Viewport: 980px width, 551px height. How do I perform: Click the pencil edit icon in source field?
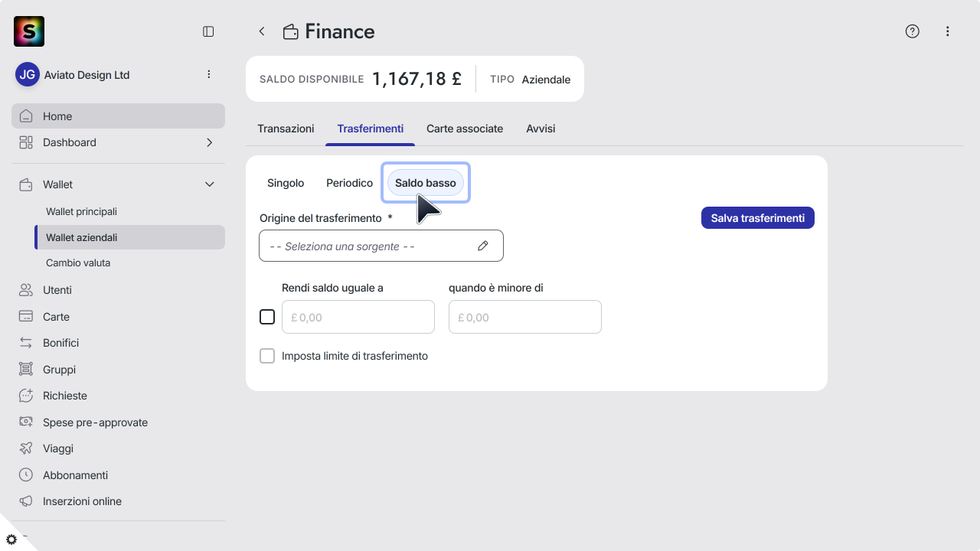(x=483, y=246)
